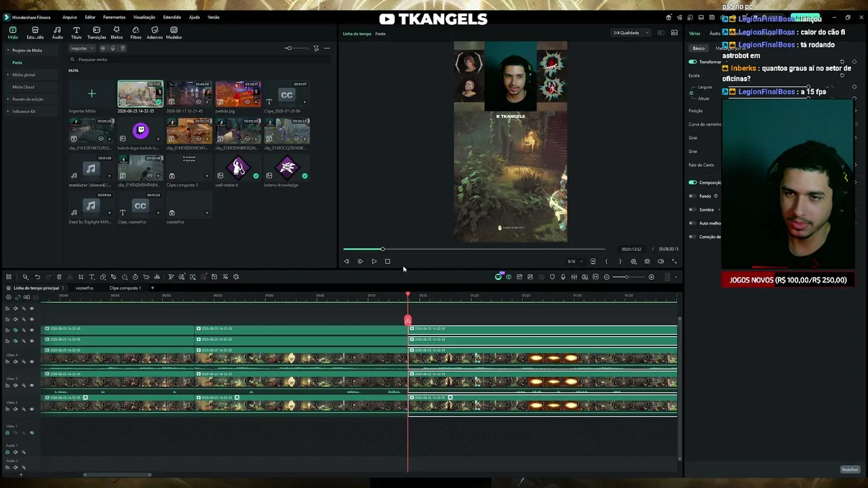The width and height of the screenshot is (868, 488).
Task: Click Importar Mídia plus tile
Action: pyautogui.click(x=92, y=94)
